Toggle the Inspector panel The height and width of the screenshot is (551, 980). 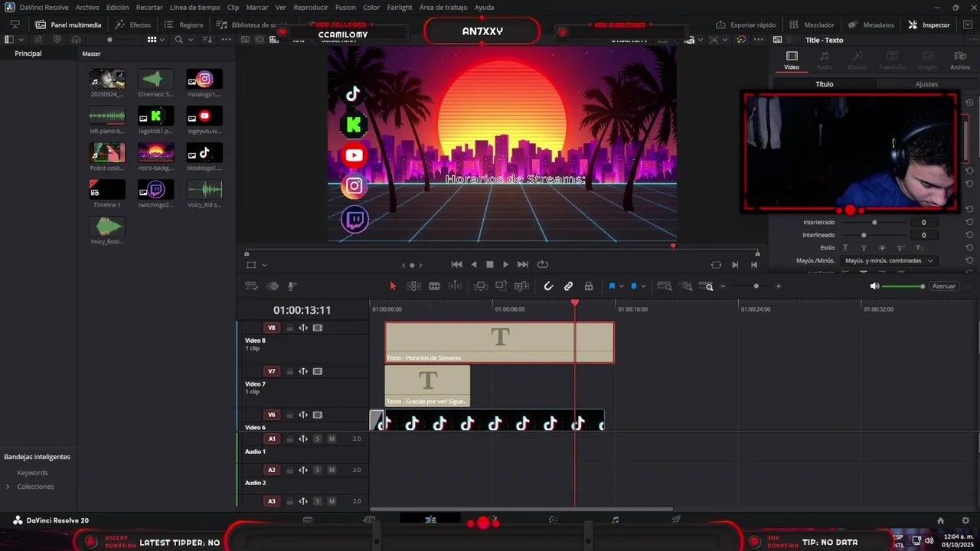coord(929,24)
